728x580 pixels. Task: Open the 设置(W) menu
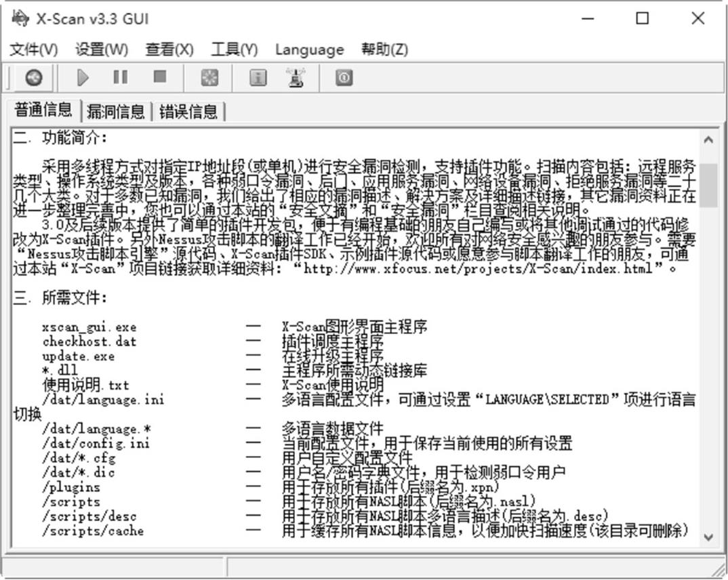[x=101, y=49]
